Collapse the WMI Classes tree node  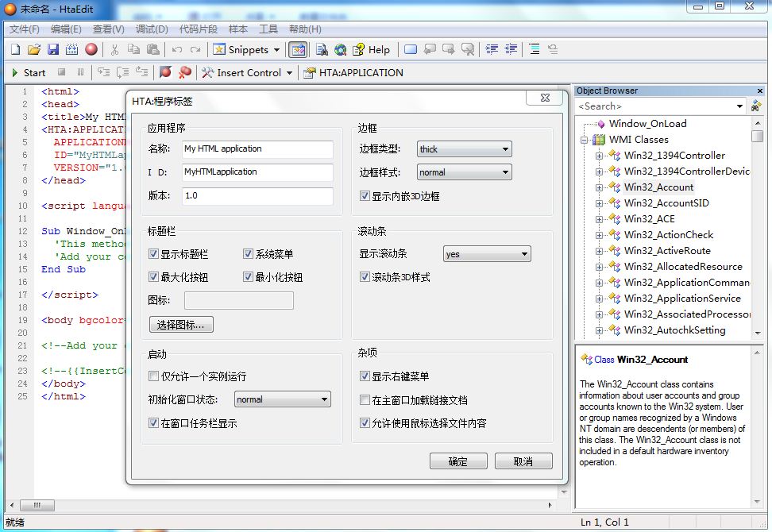coord(584,141)
